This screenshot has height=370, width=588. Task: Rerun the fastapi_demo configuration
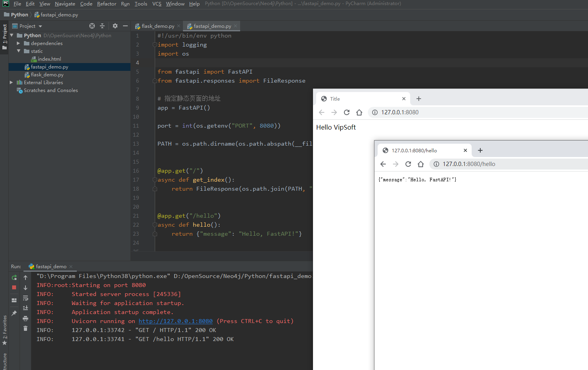(14, 277)
